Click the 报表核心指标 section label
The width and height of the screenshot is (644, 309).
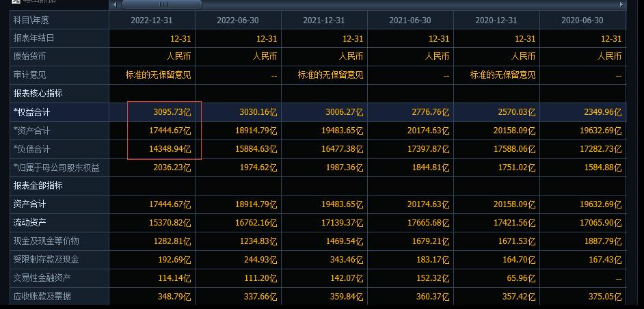tap(38, 93)
